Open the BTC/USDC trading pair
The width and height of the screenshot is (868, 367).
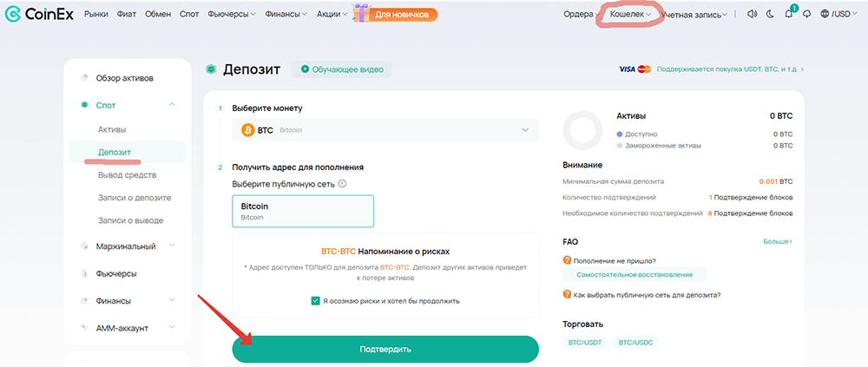[636, 343]
